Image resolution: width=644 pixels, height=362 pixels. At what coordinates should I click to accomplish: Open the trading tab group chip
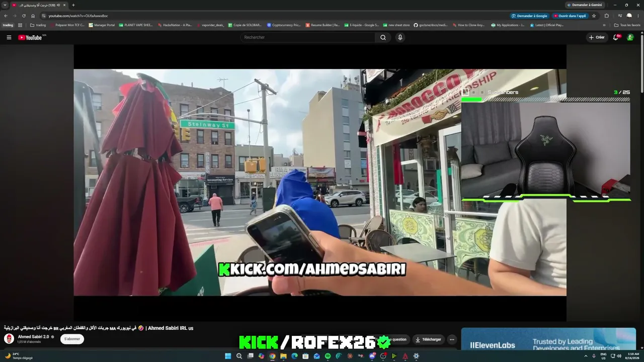[x=8, y=25]
